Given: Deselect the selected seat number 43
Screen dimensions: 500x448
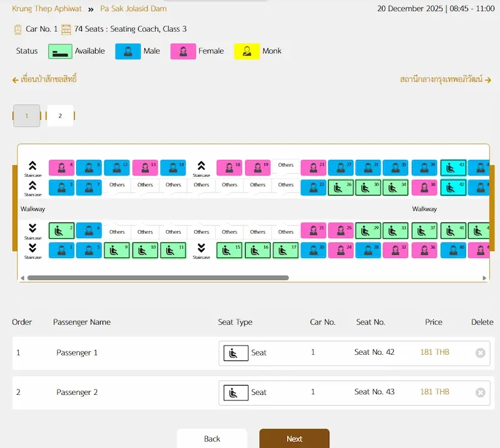Looking at the screenshot, I should click(453, 167).
